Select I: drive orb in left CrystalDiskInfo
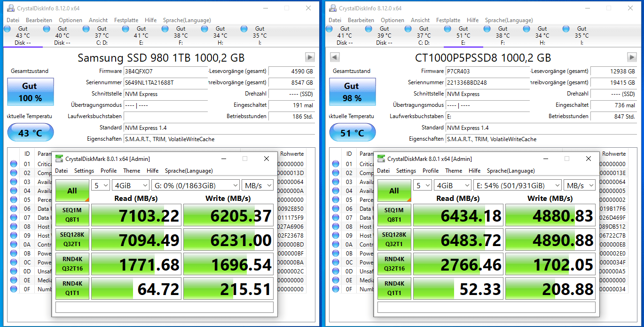 244,29
